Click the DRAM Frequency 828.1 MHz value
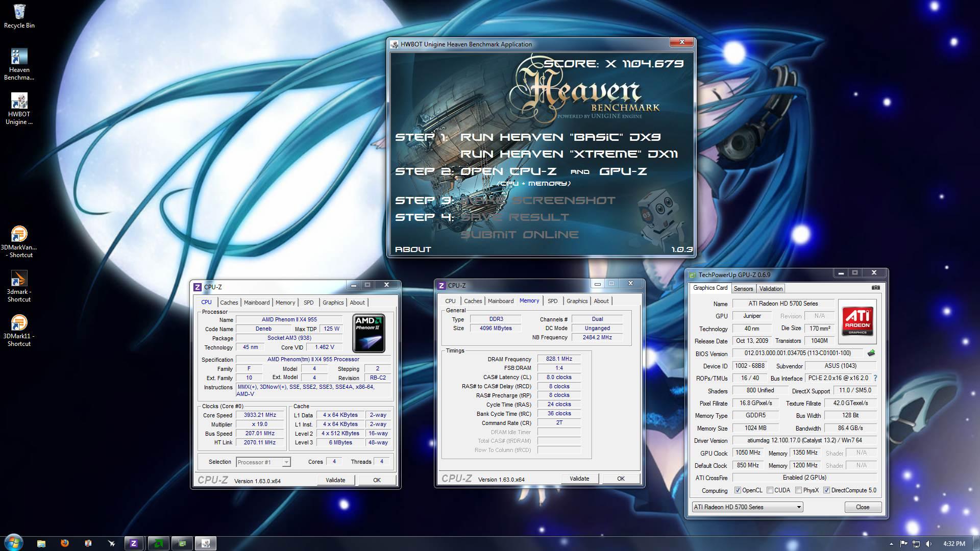The image size is (980, 551). 559,359
